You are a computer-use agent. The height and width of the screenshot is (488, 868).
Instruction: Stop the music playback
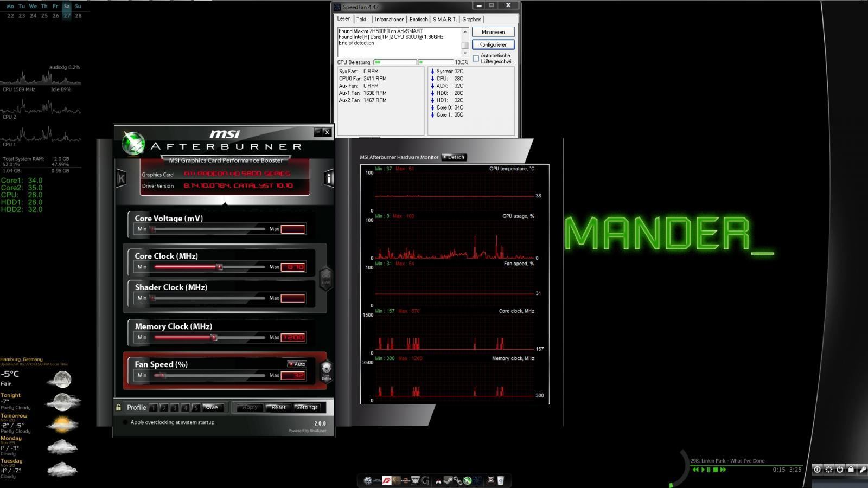716,470
